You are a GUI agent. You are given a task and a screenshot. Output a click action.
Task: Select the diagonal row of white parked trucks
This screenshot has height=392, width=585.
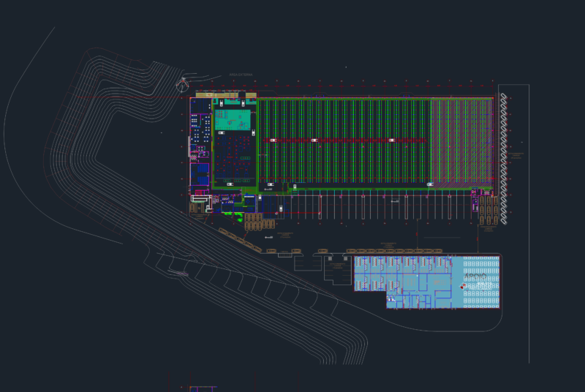(503, 159)
